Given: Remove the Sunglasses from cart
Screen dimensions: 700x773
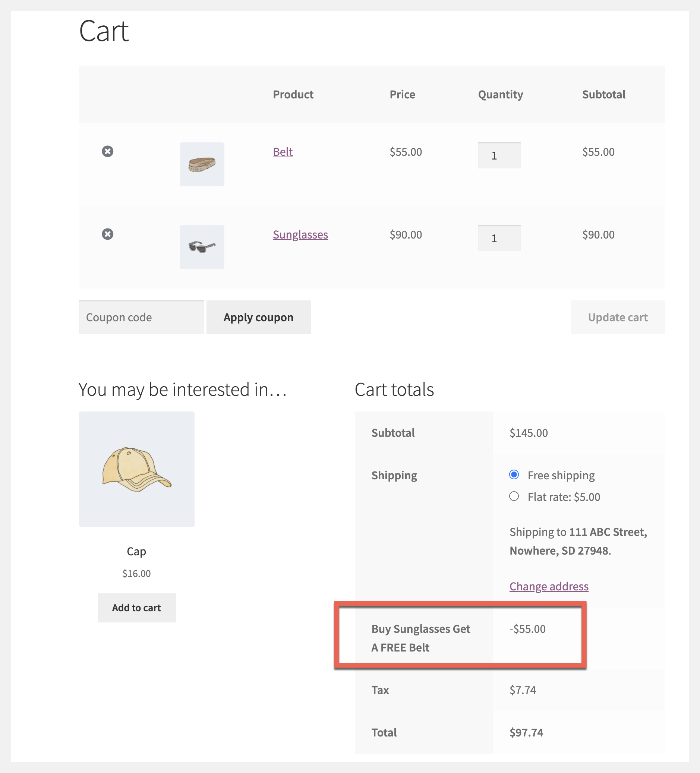Looking at the screenshot, I should point(107,234).
